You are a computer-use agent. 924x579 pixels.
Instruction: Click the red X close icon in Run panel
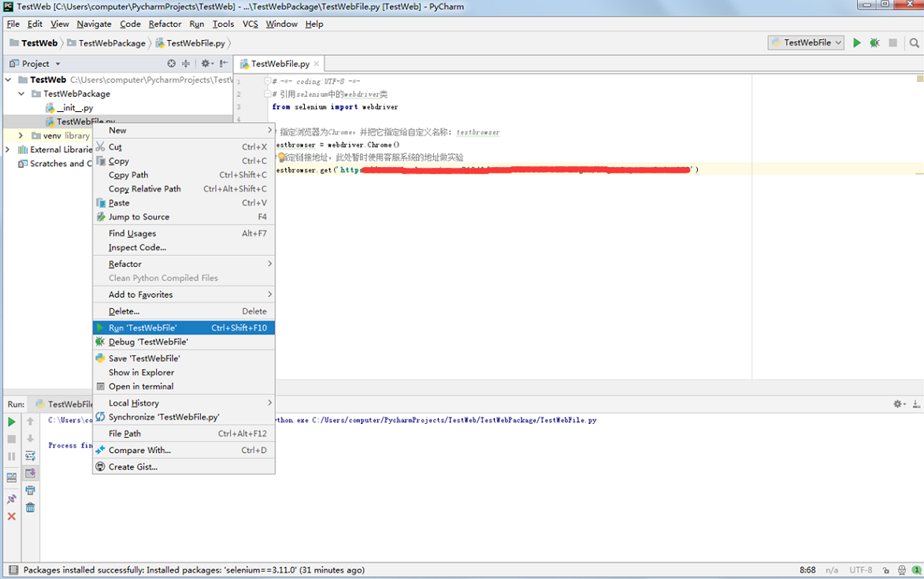[x=12, y=517]
